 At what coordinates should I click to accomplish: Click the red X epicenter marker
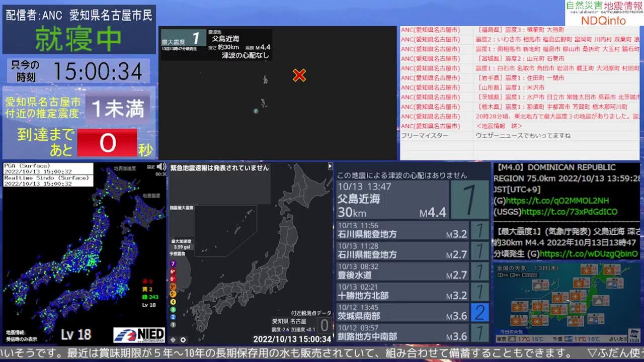point(299,75)
